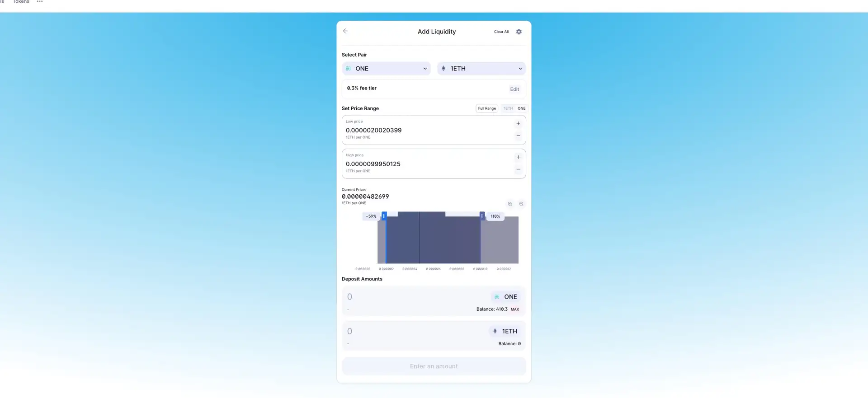Open the three-dot more menu
Viewport: 868px width, 398px height.
[40, 2]
